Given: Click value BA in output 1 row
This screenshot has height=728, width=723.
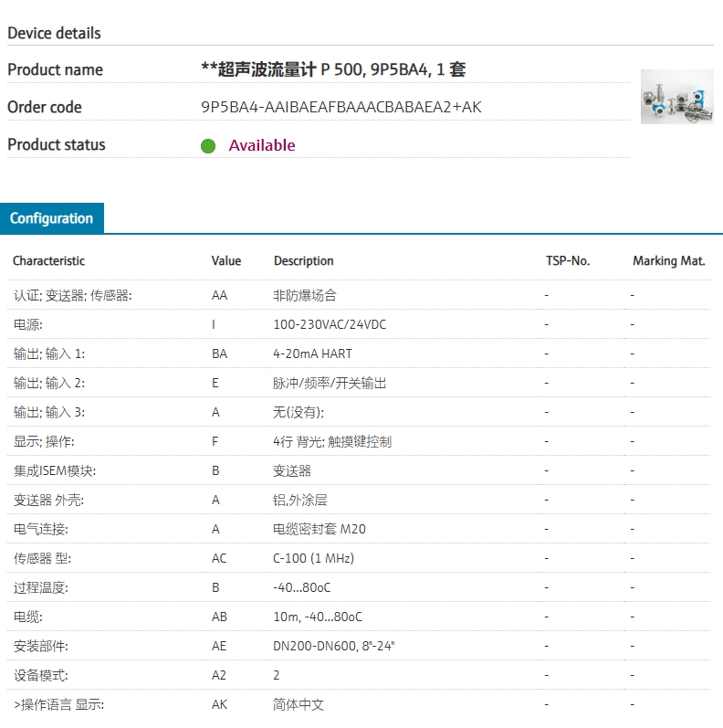Looking at the screenshot, I should click(x=219, y=353).
